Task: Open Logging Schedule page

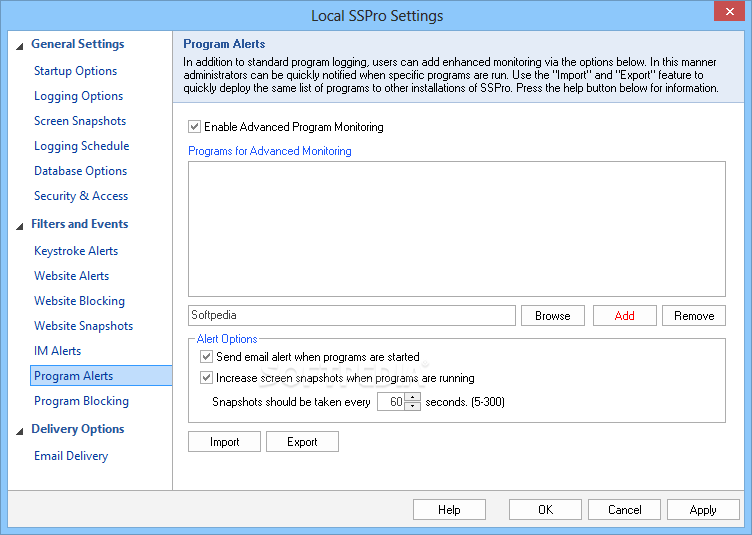Action: tap(82, 146)
